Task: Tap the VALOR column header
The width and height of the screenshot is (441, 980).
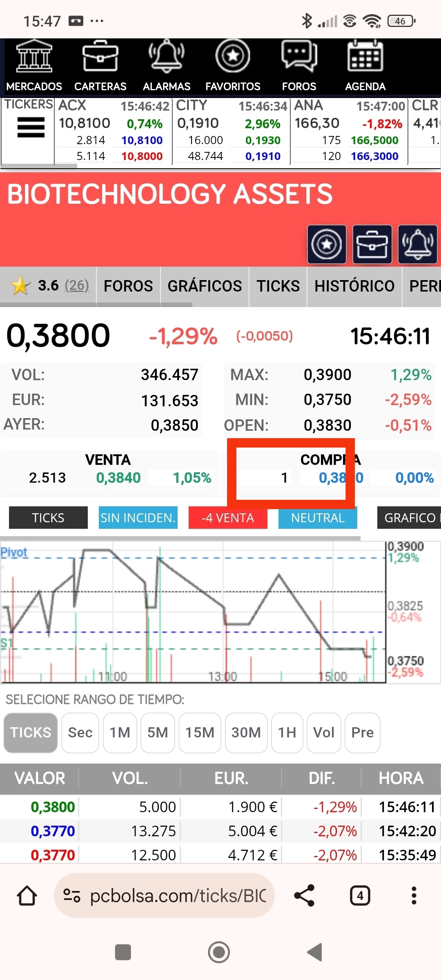Action: point(40,778)
